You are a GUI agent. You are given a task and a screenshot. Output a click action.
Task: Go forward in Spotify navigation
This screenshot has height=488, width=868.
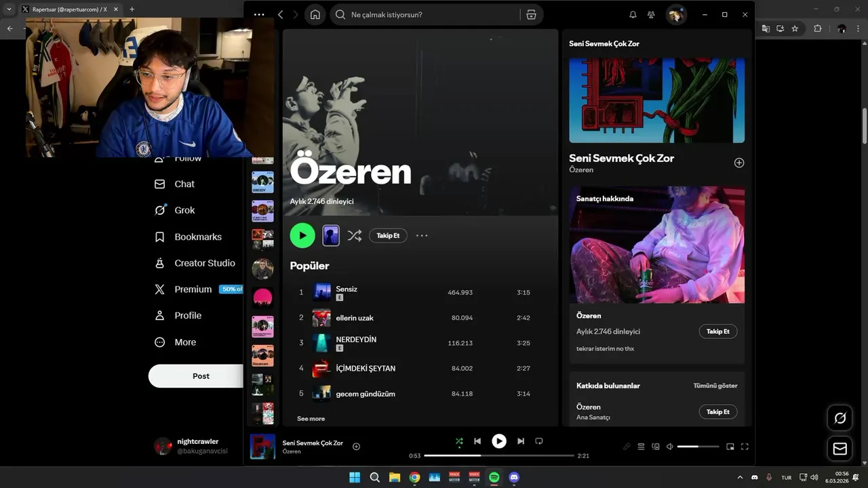(x=295, y=15)
